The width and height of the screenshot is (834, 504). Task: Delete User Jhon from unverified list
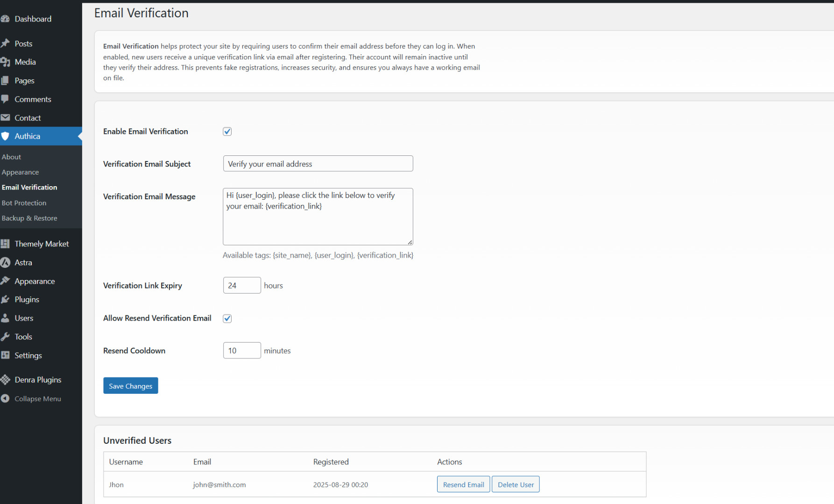516,484
